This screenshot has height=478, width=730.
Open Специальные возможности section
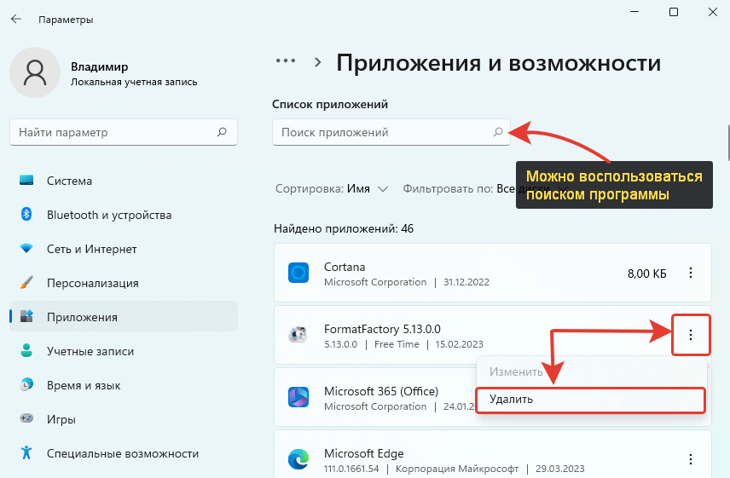pyautogui.click(x=123, y=453)
